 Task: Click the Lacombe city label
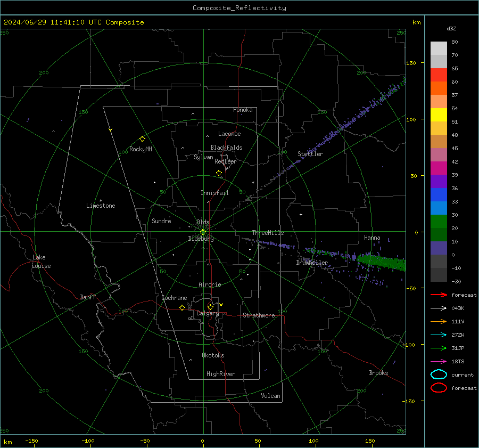click(x=229, y=134)
